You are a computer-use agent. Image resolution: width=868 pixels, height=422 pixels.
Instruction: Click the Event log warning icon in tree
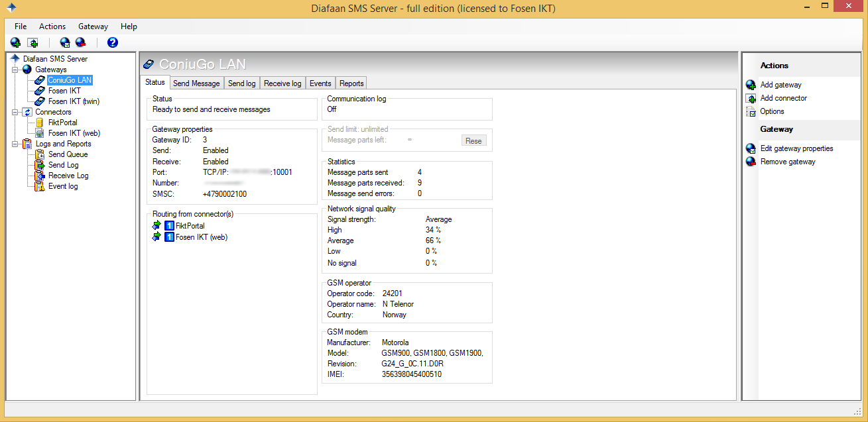click(40, 186)
